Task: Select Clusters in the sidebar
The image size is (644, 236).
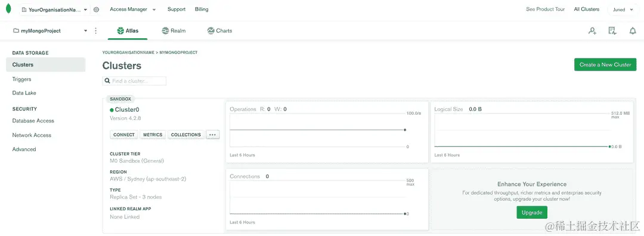Action: pos(45,65)
